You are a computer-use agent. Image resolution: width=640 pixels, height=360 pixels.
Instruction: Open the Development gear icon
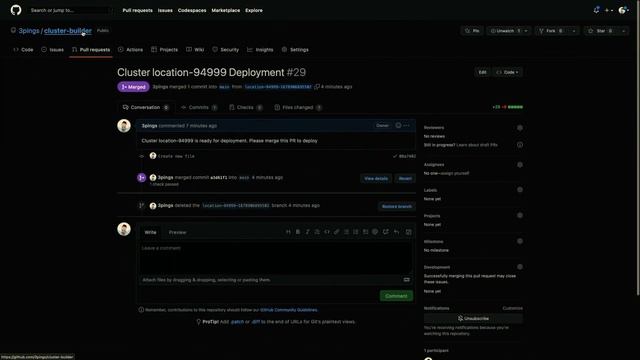point(520,267)
